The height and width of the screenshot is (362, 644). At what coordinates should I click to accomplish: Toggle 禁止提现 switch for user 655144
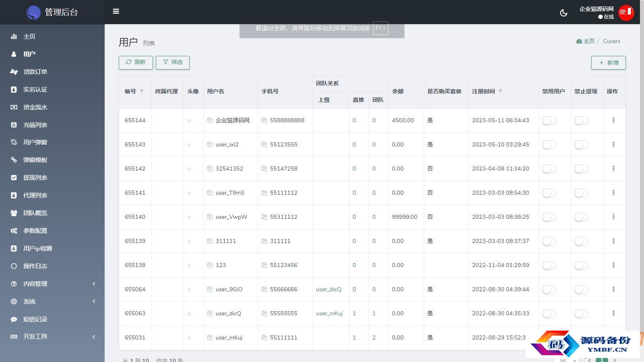(581, 121)
